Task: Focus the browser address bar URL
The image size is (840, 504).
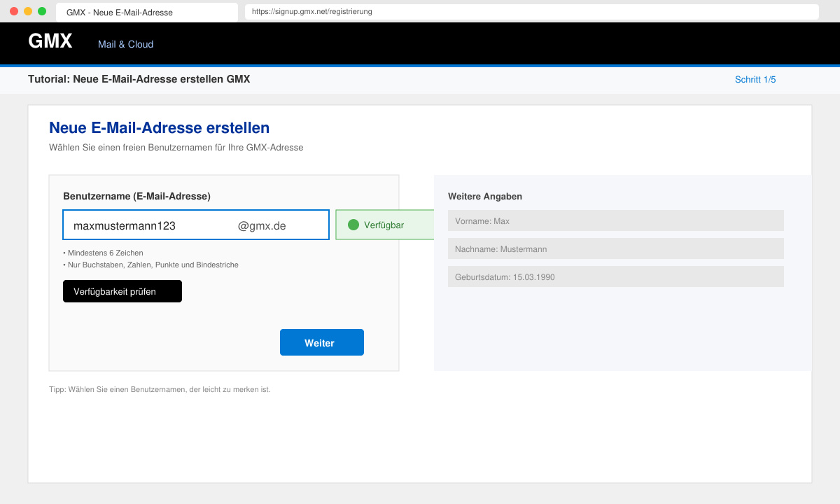Action: coord(532,12)
